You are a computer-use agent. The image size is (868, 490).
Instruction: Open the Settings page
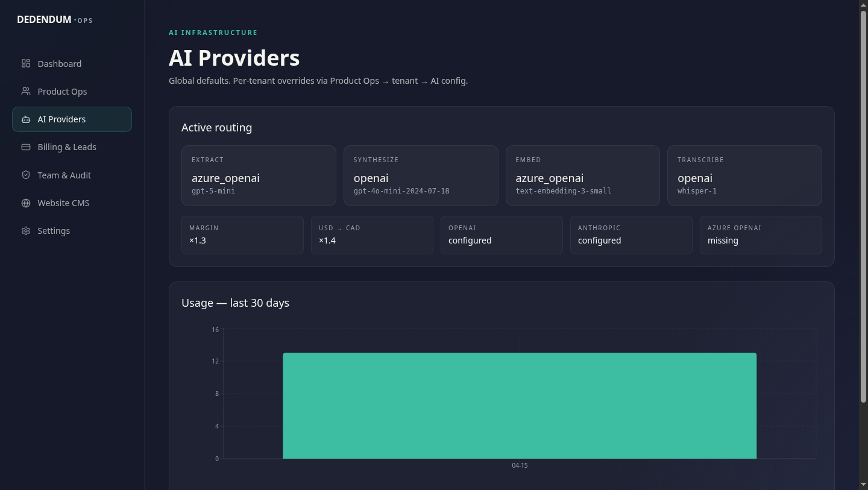coord(72,231)
